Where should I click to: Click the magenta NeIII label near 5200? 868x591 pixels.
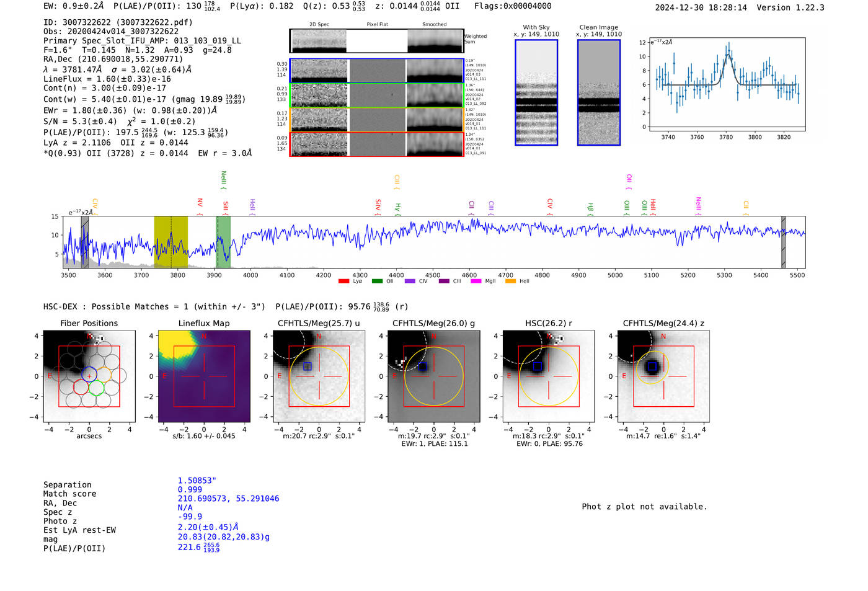[x=698, y=205]
